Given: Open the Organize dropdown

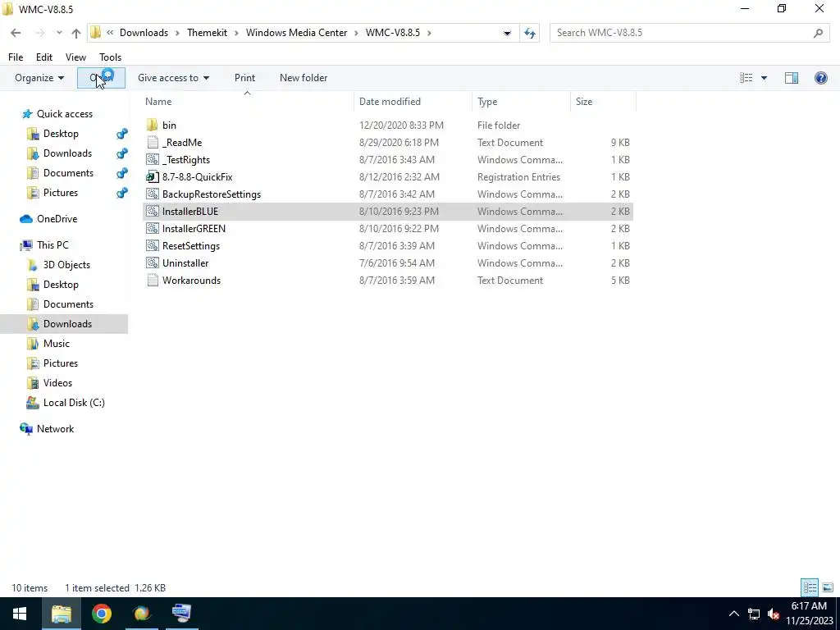Looking at the screenshot, I should pos(39,78).
